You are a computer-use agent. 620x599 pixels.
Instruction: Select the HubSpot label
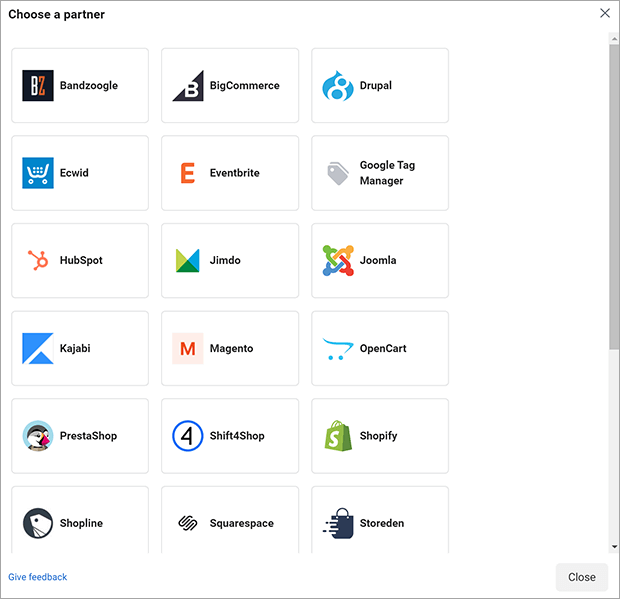click(81, 260)
